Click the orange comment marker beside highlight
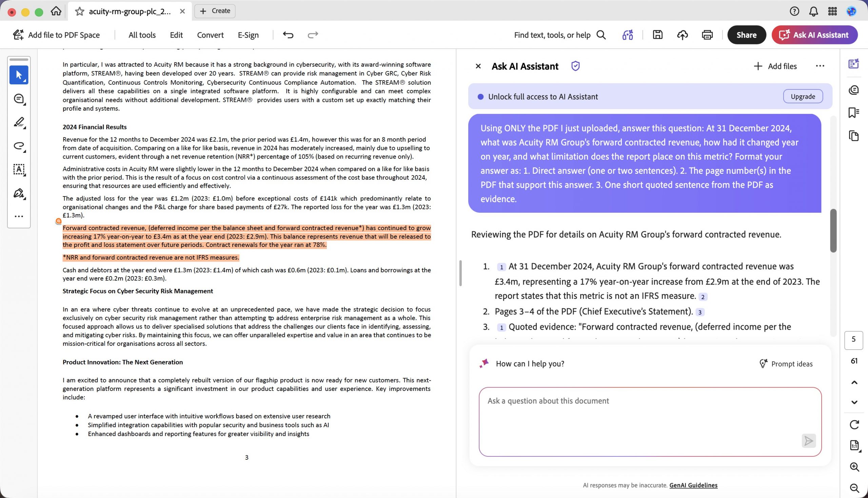868x498 pixels. [59, 221]
